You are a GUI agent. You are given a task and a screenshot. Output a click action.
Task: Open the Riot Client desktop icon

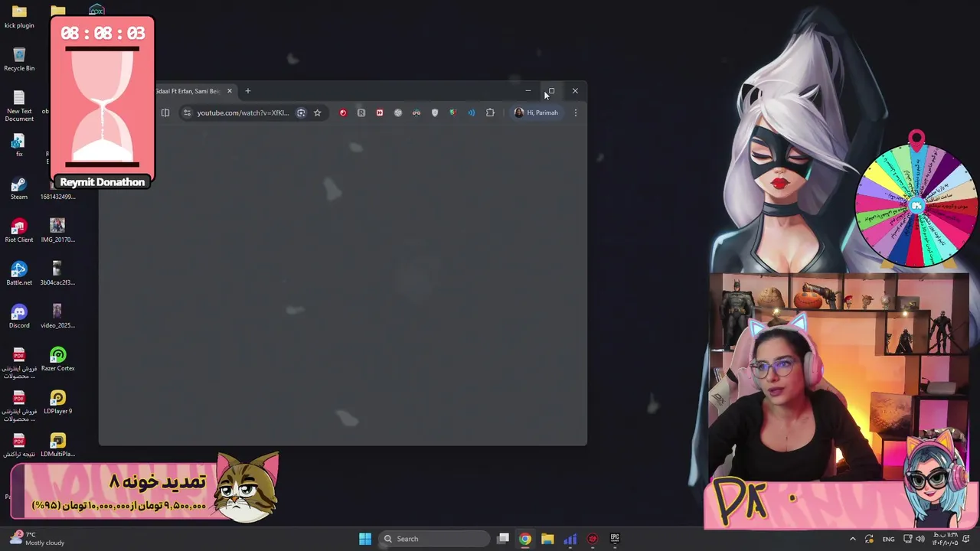tap(19, 230)
